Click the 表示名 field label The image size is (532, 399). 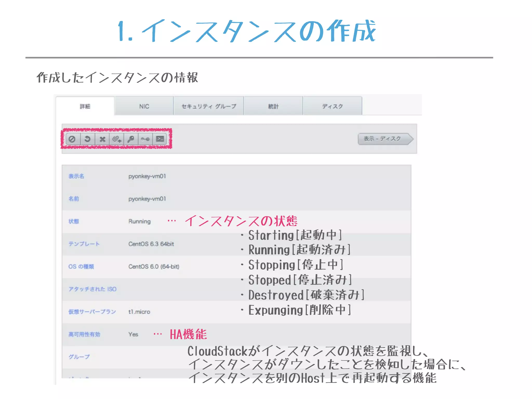click(76, 176)
